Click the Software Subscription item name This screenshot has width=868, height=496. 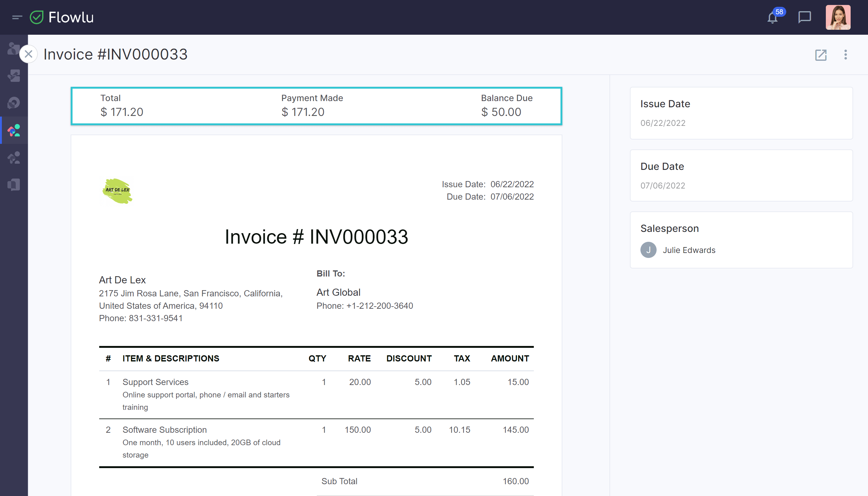click(x=165, y=430)
